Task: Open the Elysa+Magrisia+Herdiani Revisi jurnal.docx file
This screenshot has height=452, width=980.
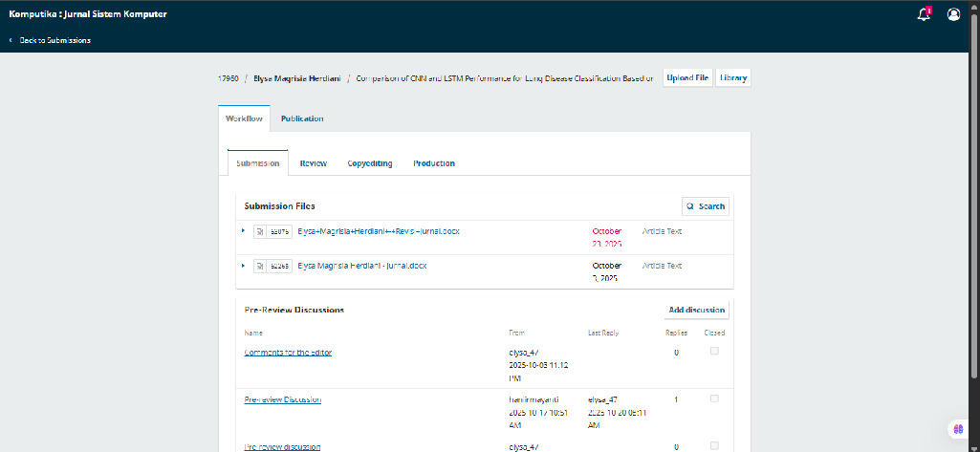Action: pos(379,231)
